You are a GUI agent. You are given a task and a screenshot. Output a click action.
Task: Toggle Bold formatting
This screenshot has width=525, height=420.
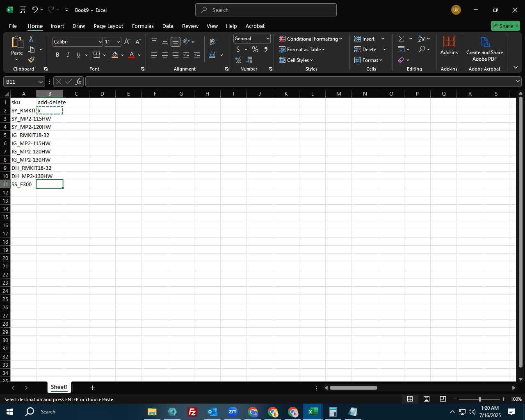point(57,55)
